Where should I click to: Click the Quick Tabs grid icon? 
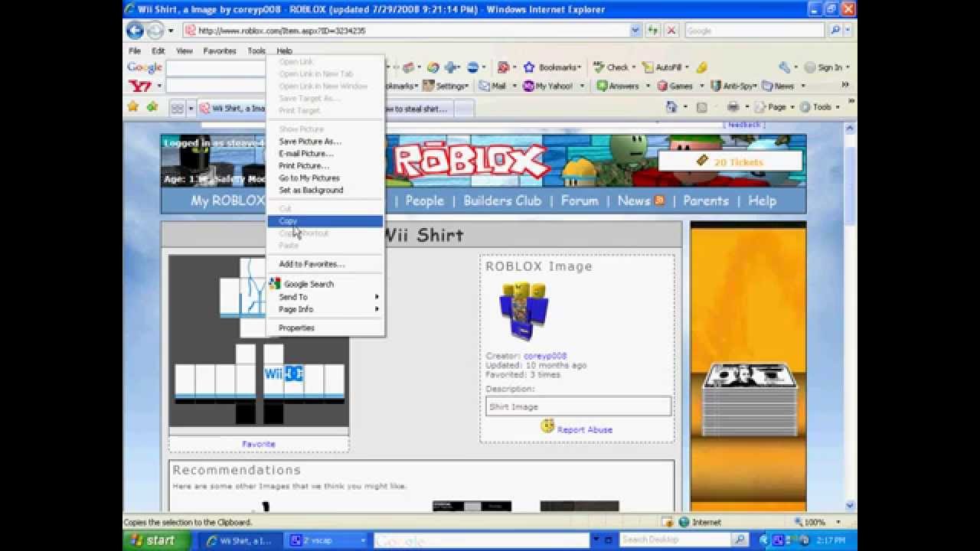click(x=177, y=109)
